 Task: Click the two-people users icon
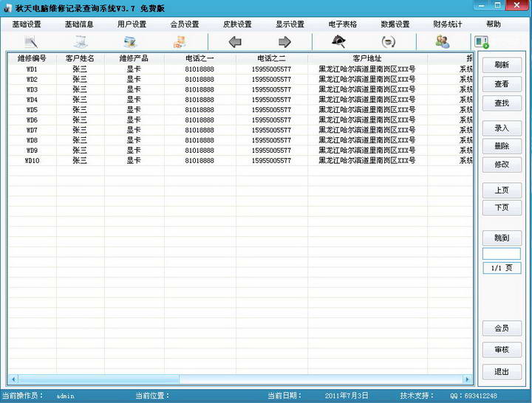443,41
